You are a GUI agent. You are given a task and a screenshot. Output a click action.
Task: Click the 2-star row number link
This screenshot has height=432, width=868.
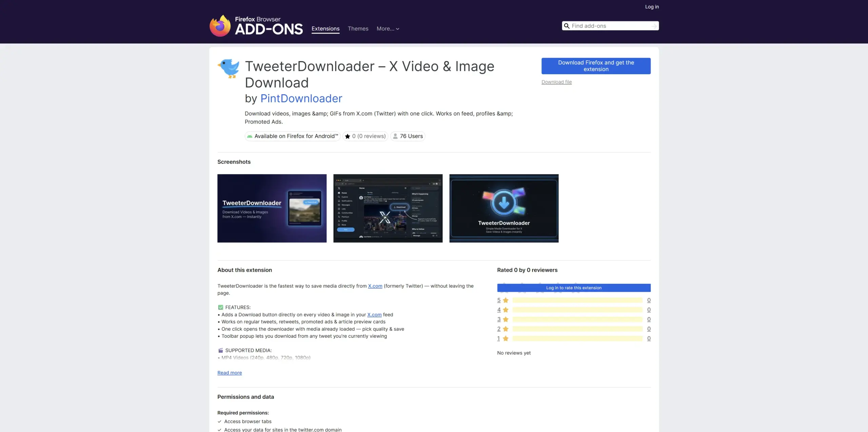point(499,329)
